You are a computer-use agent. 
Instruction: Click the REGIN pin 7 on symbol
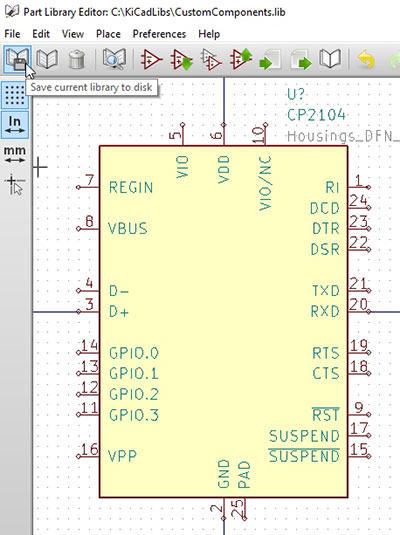88,187
